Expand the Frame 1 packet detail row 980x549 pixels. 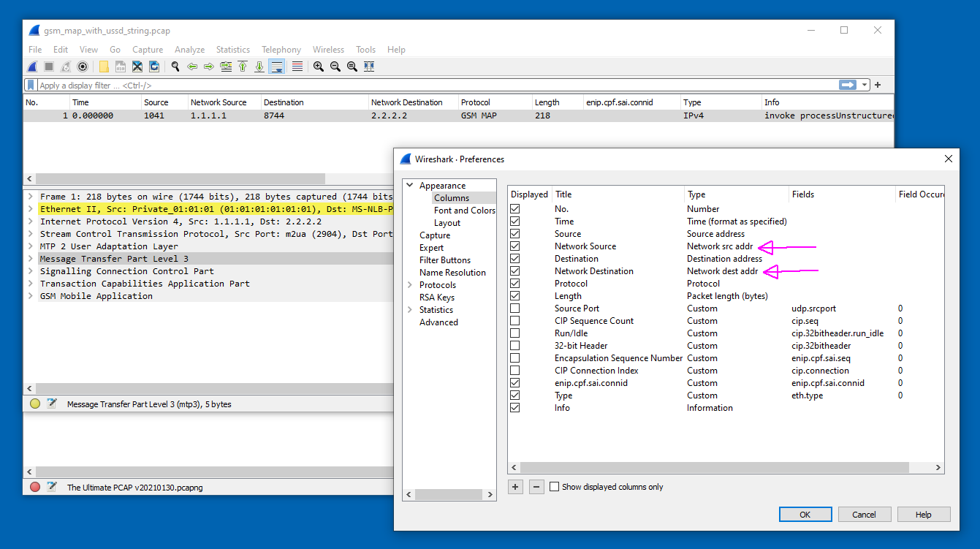coord(31,197)
